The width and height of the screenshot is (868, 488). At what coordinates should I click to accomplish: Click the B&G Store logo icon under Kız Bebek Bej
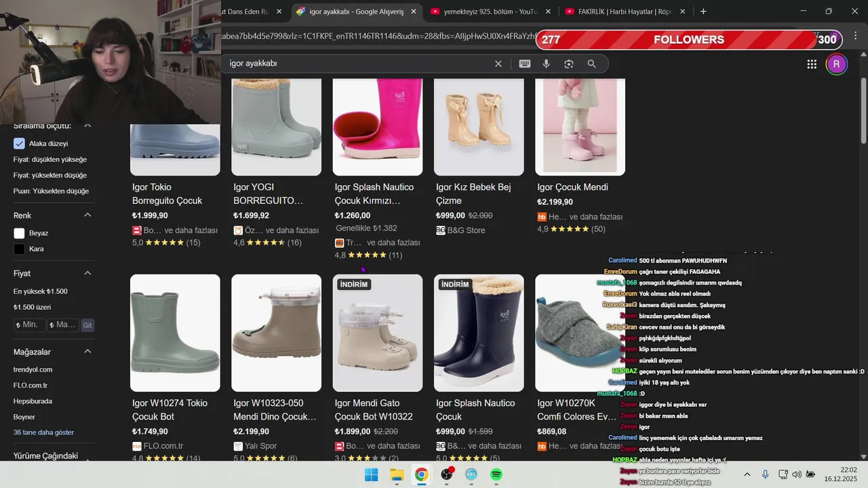[x=441, y=230]
